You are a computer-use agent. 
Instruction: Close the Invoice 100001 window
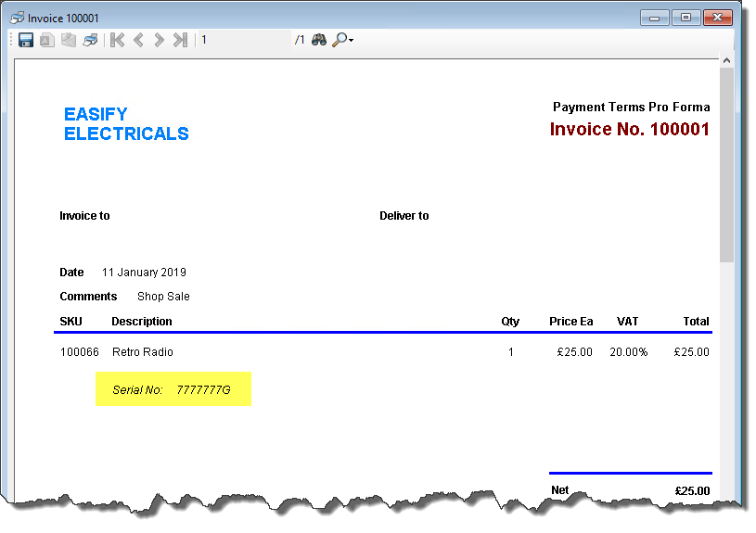tap(718, 18)
